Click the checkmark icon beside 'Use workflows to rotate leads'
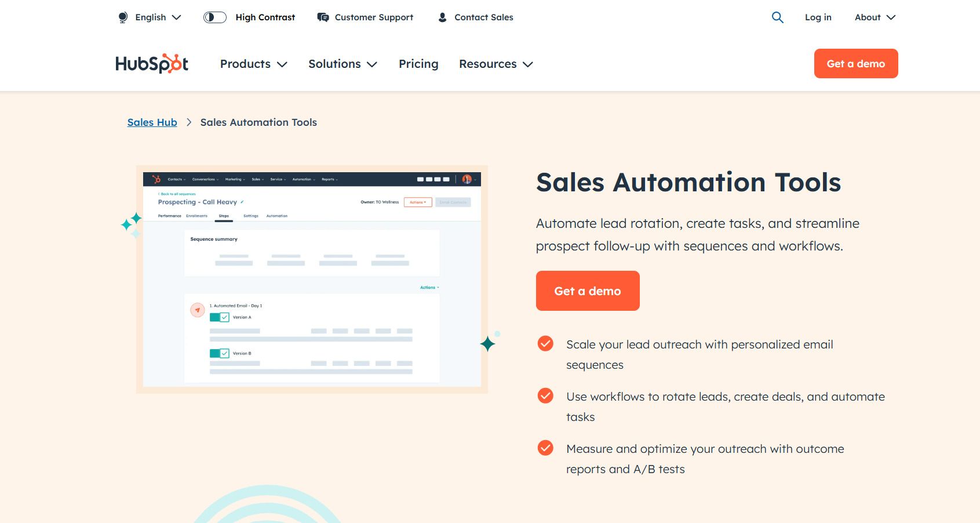Screen dimensions: 980x523 pos(545,396)
